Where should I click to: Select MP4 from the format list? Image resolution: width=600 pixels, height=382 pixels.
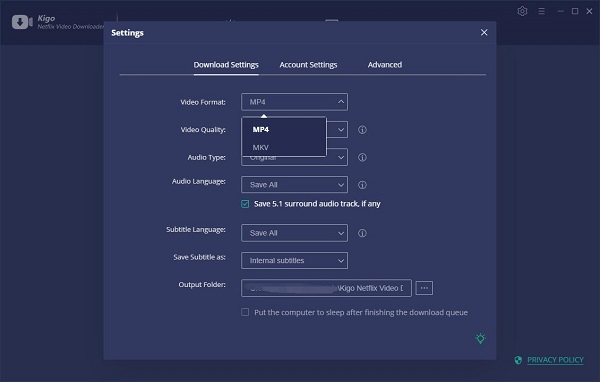click(x=284, y=129)
